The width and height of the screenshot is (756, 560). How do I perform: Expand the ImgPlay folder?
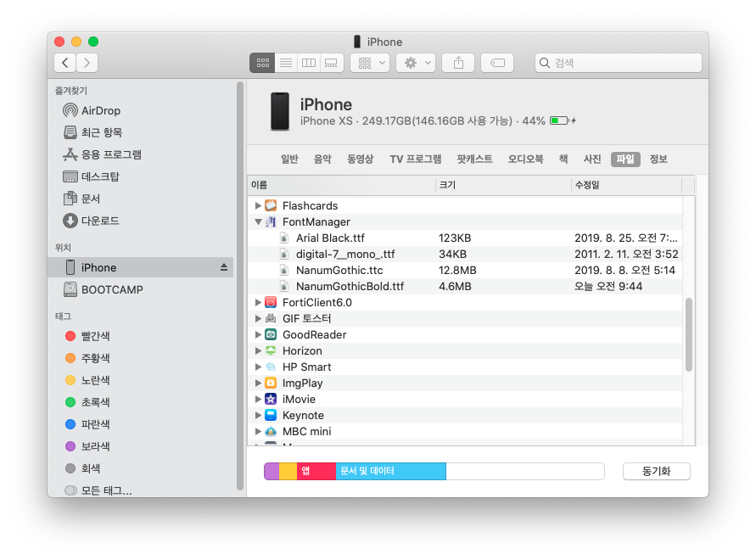click(258, 383)
